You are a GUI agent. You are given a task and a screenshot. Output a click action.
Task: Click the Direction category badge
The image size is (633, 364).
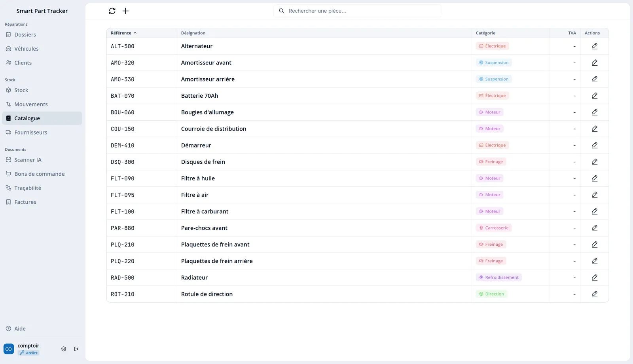[492, 294]
